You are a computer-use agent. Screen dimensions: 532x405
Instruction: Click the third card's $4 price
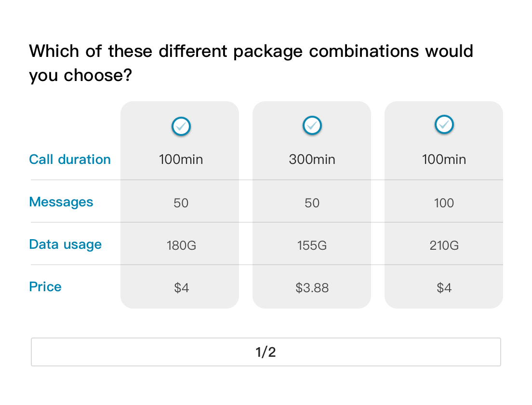coord(444,288)
